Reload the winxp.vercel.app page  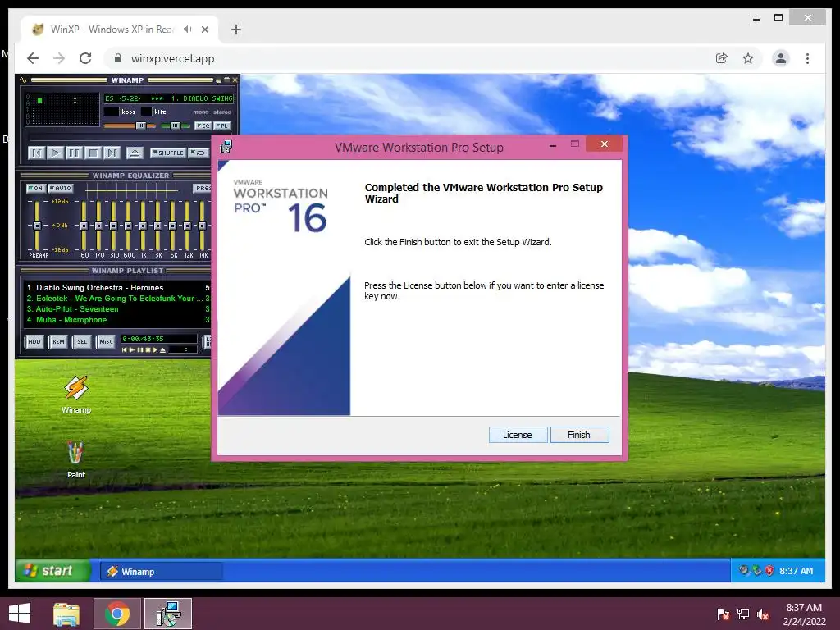click(85, 58)
